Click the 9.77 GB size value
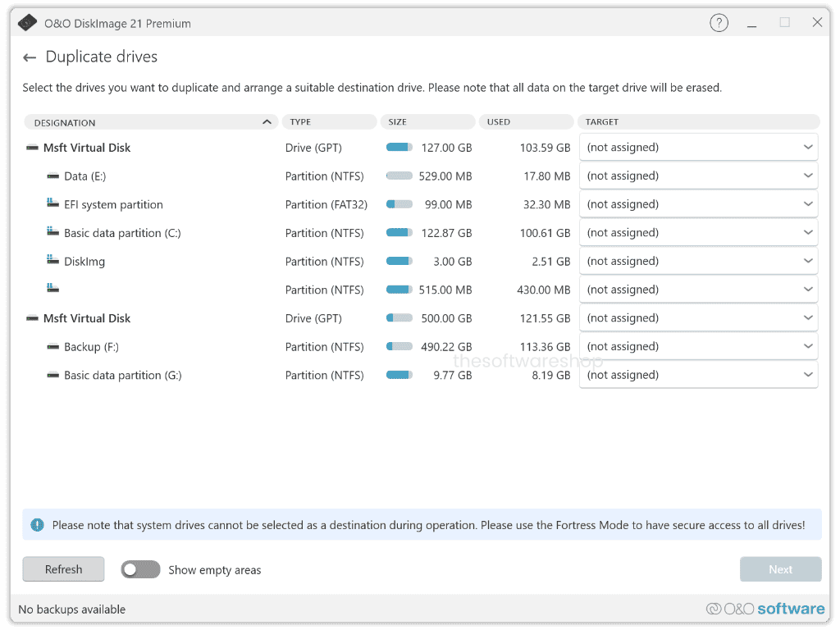Viewport: 840px width, 630px height. click(453, 375)
